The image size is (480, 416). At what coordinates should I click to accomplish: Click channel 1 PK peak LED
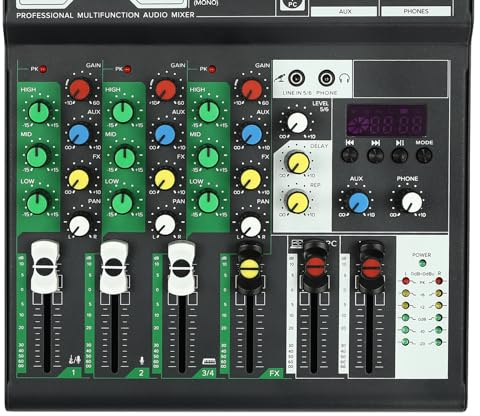tap(43, 69)
